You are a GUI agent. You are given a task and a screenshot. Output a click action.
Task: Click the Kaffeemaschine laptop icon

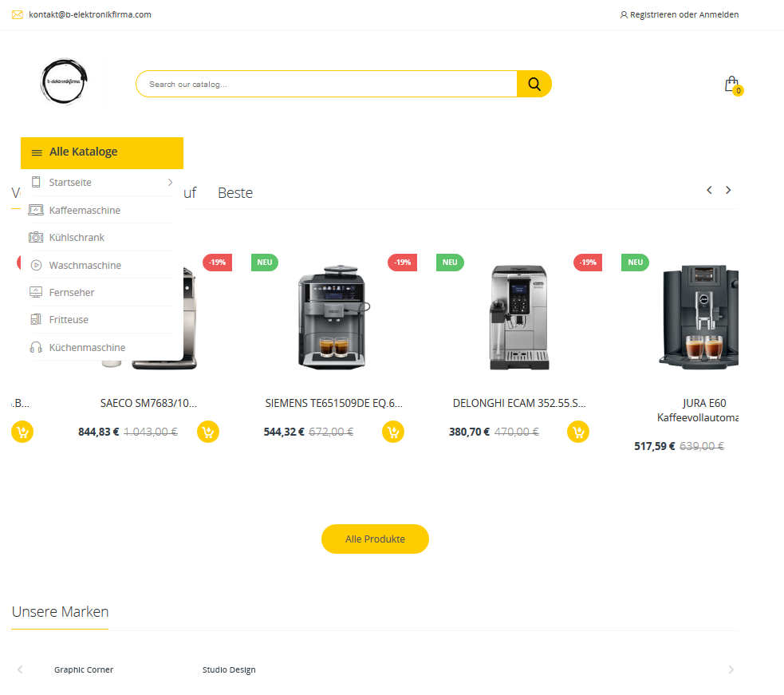(36, 210)
